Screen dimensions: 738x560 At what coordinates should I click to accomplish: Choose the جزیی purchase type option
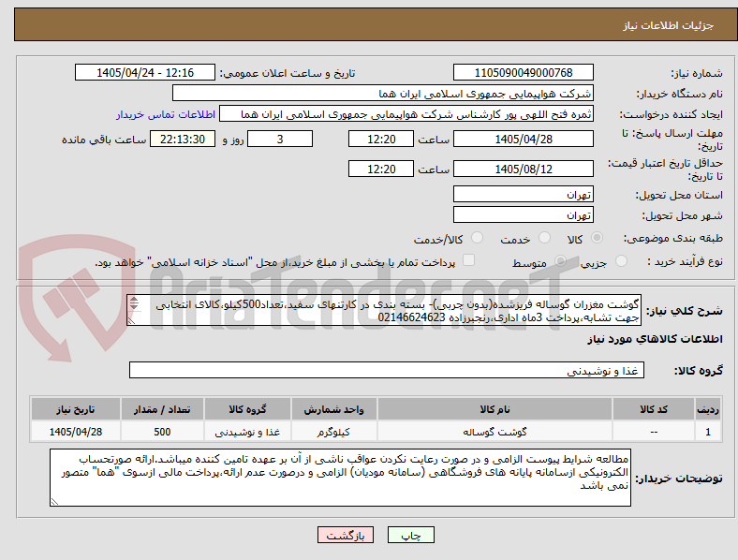(x=621, y=260)
